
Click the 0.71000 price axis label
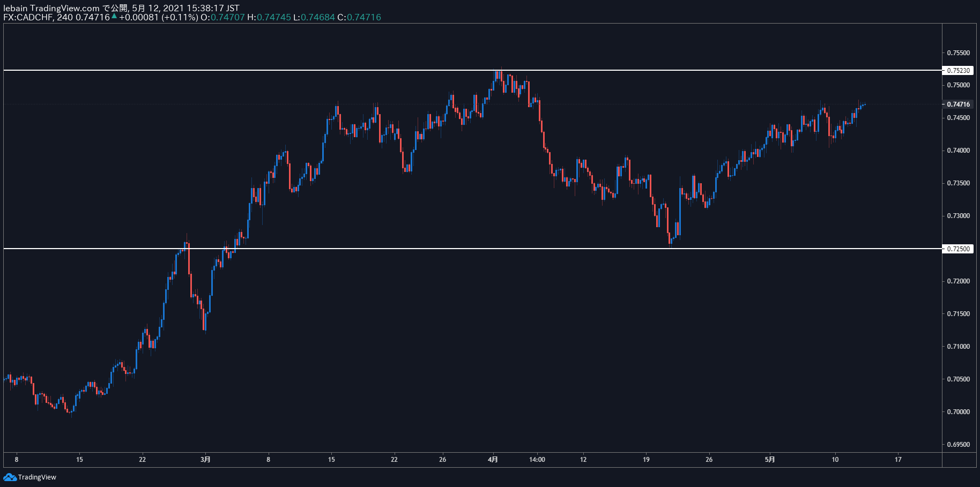[x=958, y=347]
